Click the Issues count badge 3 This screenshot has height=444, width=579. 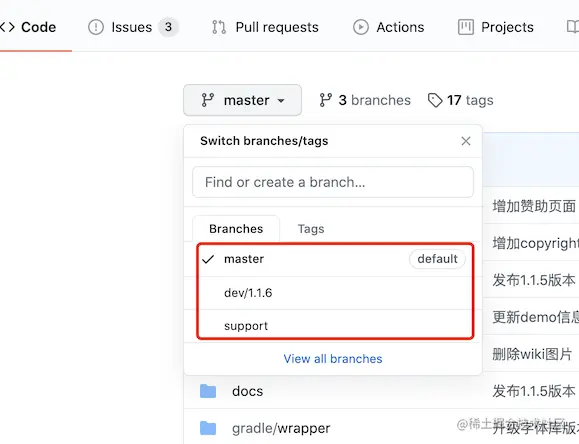[168, 27]
